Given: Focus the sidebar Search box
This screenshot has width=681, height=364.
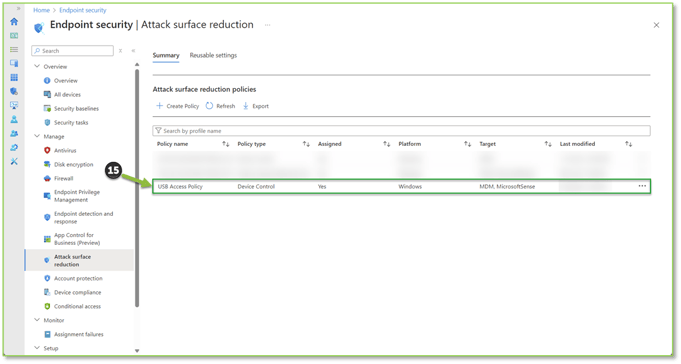Looking at the screenshot, I should pos(73,51).
